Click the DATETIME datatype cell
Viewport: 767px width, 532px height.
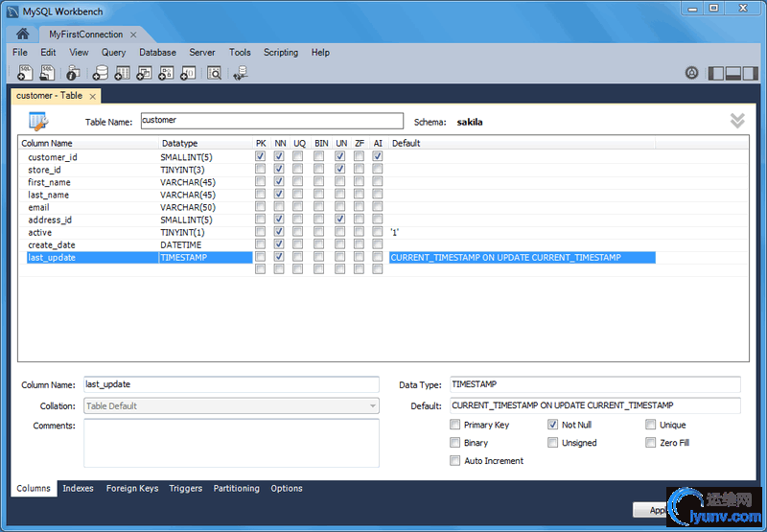click(180, 245)
